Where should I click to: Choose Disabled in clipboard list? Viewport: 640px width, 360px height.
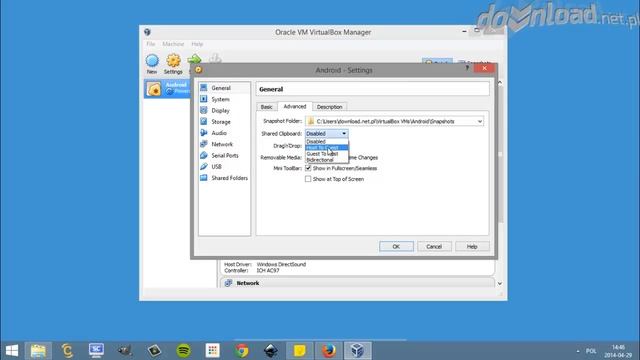coord(327,141)
